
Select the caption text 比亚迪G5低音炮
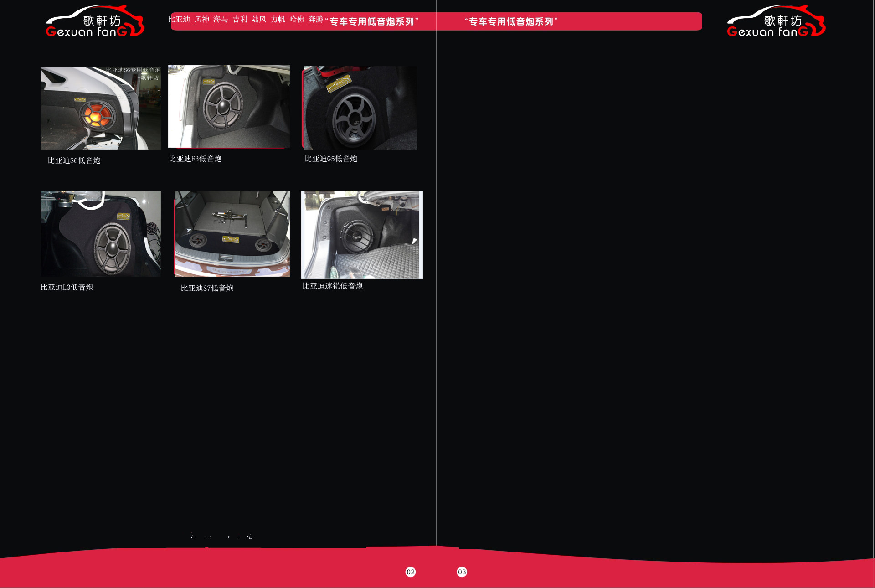click(331, 159)
